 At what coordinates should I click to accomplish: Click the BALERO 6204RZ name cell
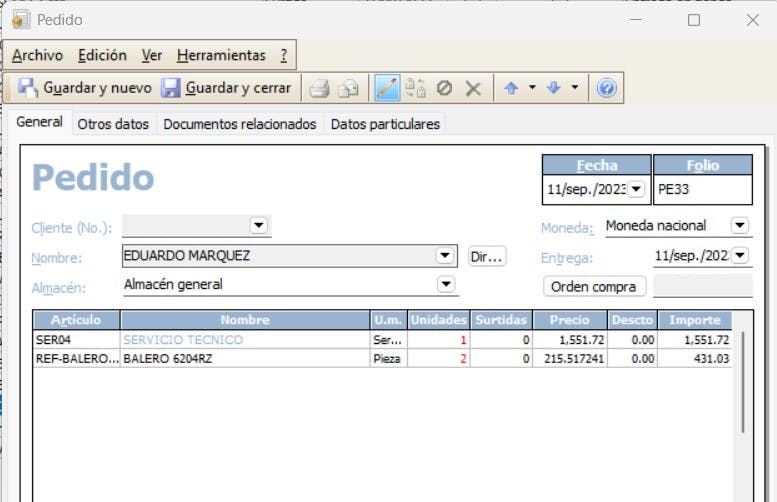[245, 359]
